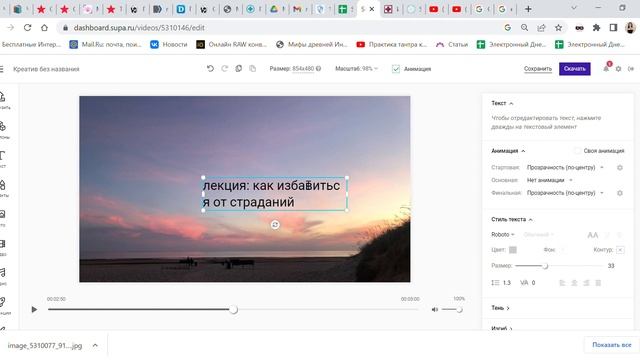640x360 pixels.
Task: Toggle the Анимация checkbox
Action: click(396, 69)
